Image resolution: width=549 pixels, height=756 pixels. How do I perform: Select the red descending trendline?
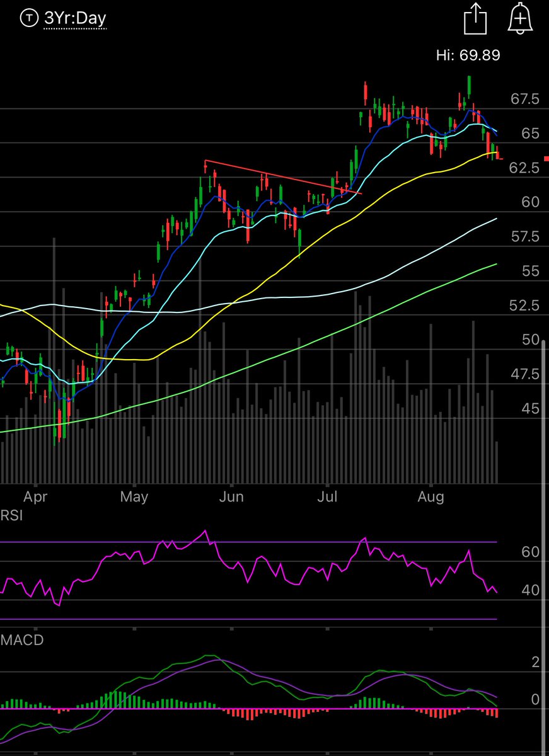283,177
